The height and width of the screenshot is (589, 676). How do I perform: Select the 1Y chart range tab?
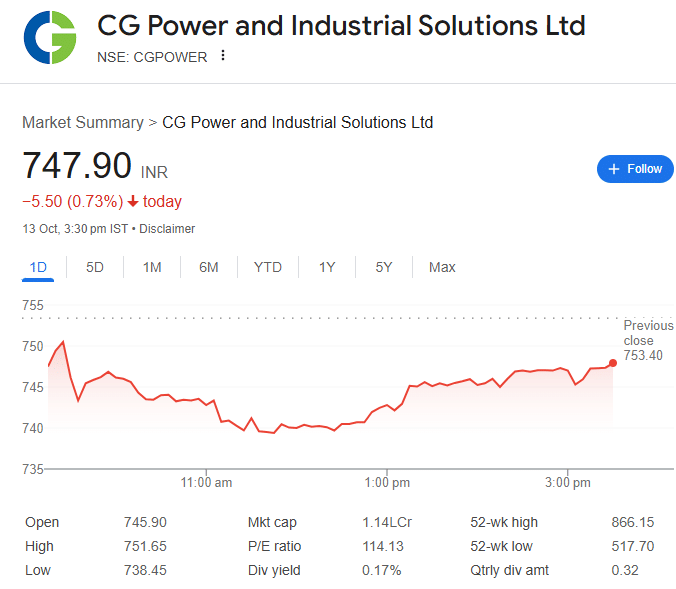[x=327, y=267]
